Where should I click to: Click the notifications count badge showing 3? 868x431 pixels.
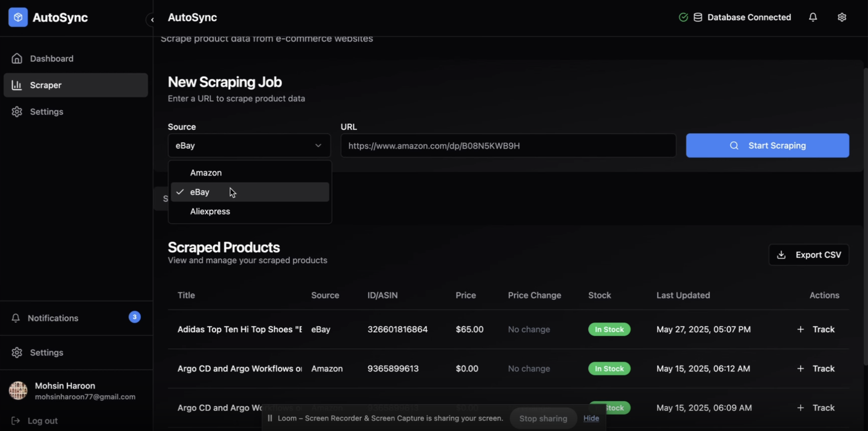134,317
